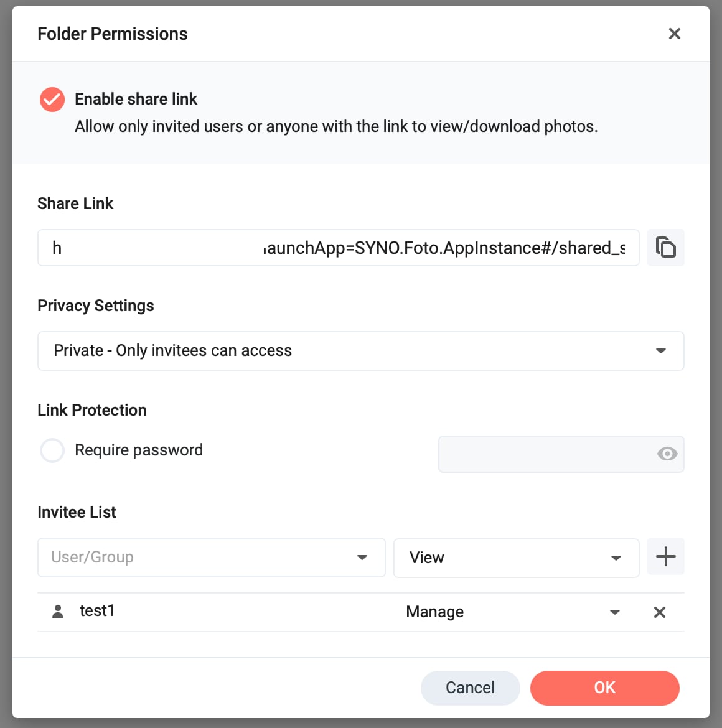Click the OK button
This screenshot has width=722, height=728.
tap(604, 688)
